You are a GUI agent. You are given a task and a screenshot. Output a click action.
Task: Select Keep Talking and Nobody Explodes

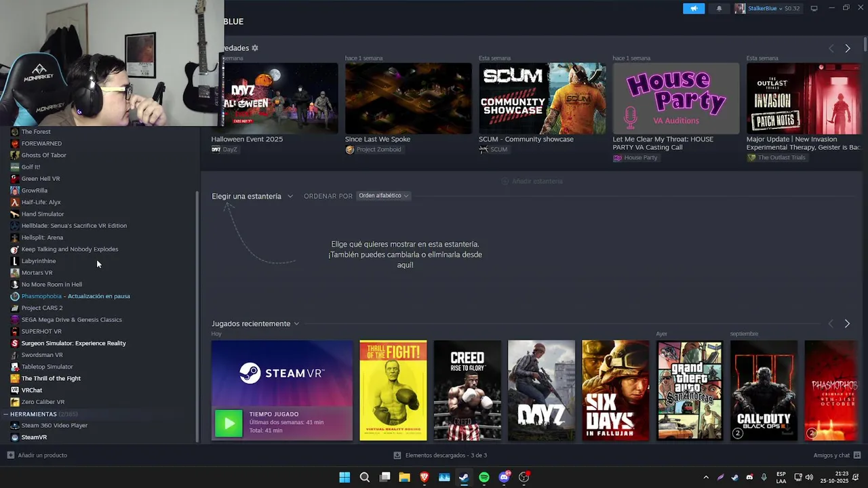coord(70,249)
